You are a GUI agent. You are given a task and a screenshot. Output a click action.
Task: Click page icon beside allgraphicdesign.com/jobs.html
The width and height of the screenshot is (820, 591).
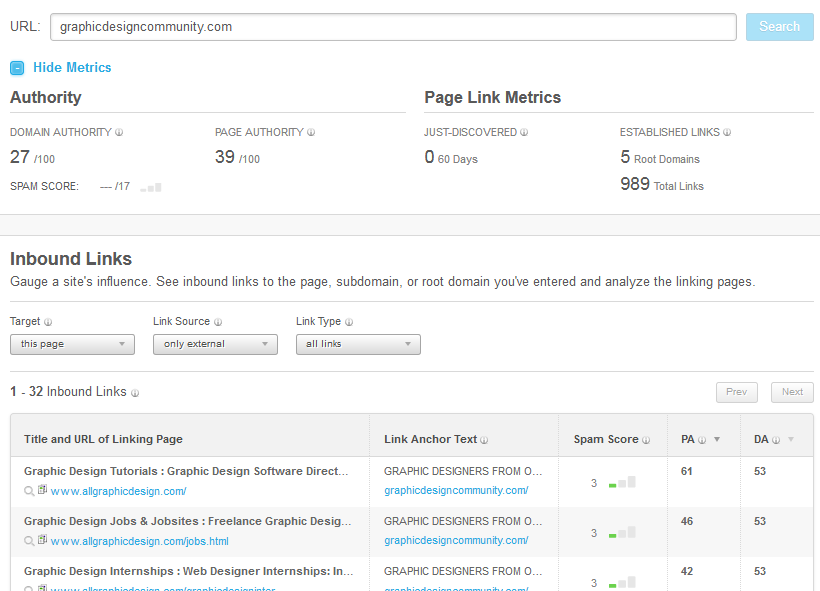point(42,540)
